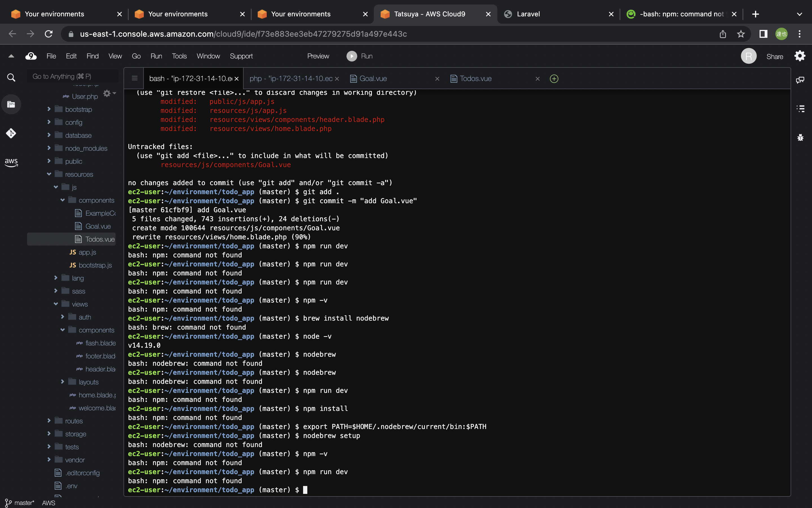Image resolution: width=812 pixels, height=508 pixels.
Task: Expand the node_modules folder
Action: 49,148
